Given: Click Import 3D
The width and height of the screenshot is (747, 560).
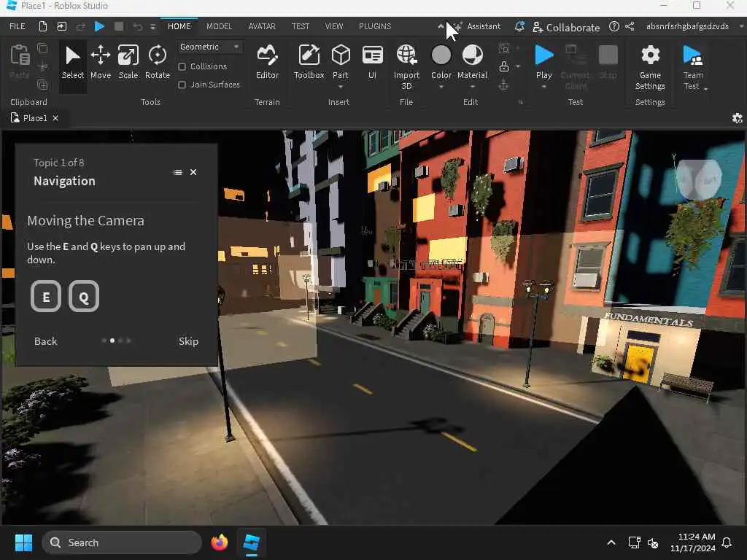Looking at the screenshot, I should coord(406,66).
